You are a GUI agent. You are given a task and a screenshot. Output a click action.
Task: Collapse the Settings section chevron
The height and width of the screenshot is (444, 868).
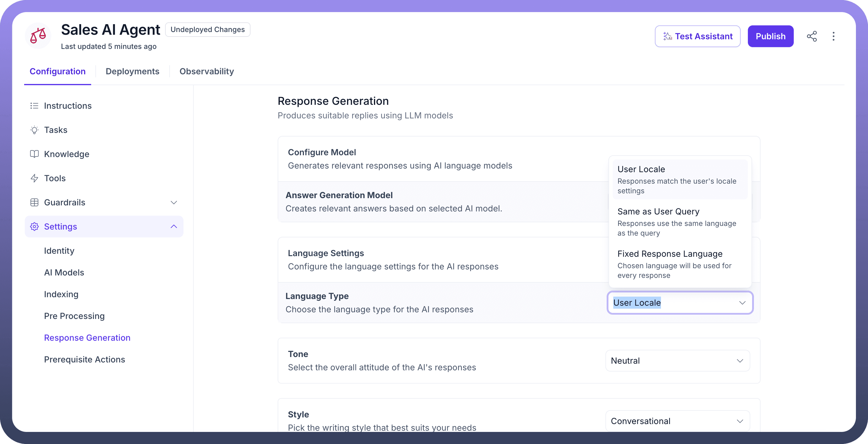coord(174,227)
